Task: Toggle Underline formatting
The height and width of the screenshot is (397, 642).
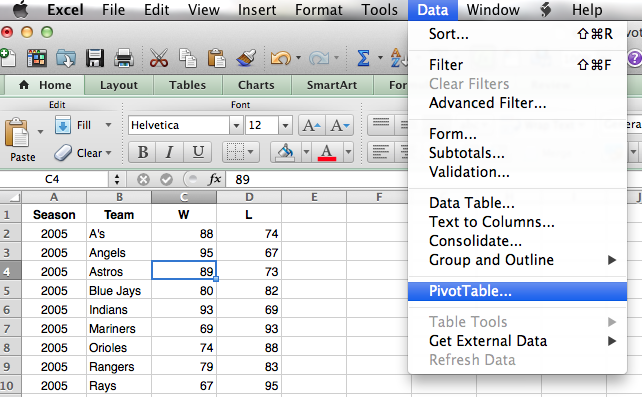Action: [198, 152]
